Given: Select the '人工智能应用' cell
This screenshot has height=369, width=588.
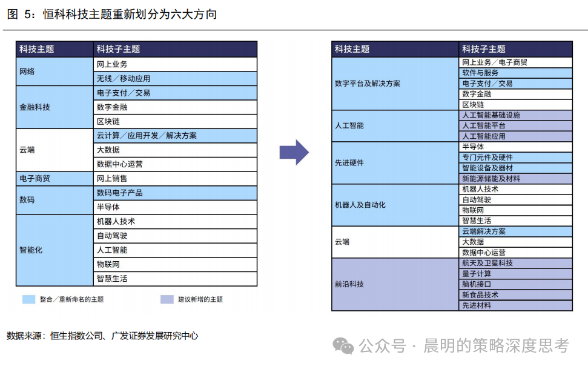Looking at the screenshot, I should 515,136.
